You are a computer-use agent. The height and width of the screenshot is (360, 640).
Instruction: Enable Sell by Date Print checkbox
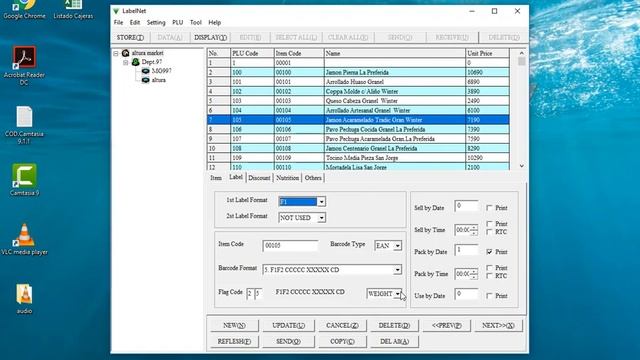pos(489,208)
